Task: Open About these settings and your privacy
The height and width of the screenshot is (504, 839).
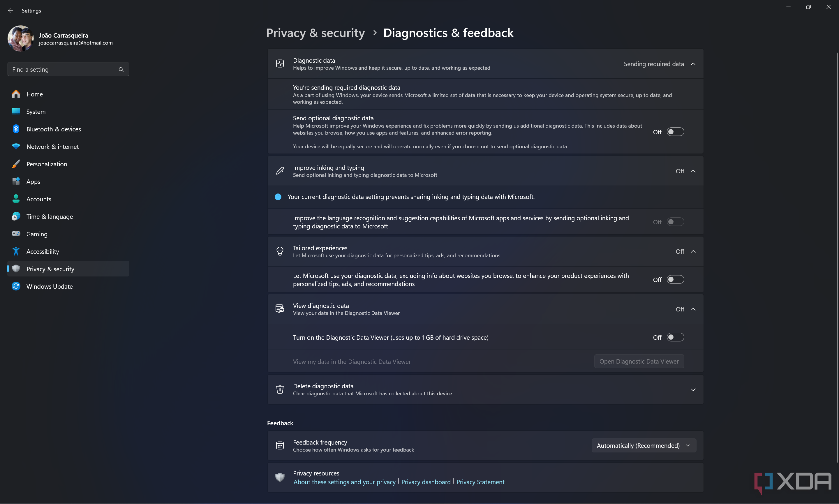Action: click(344, 482)
